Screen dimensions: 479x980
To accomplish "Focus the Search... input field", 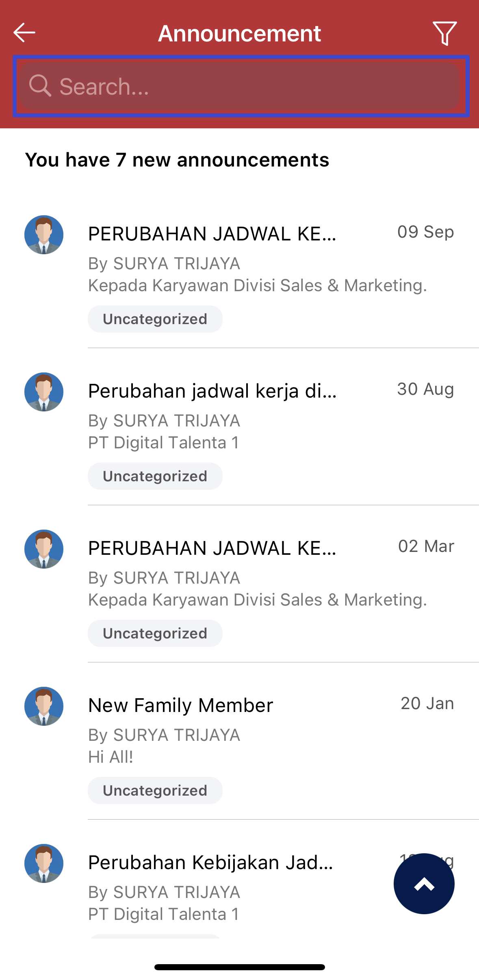I will 241,86.
